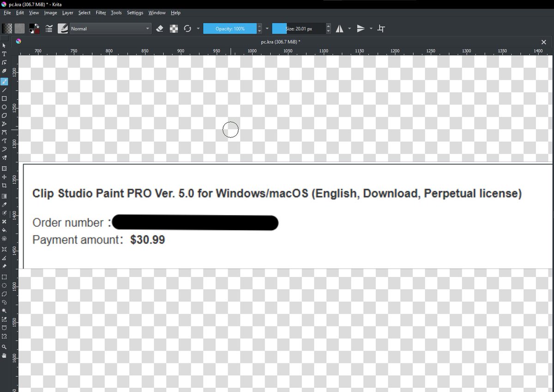The image size is (554, 392).
Task: Select the Freehand Path tool
Action: pyautogui.click(x=4, y=141)
